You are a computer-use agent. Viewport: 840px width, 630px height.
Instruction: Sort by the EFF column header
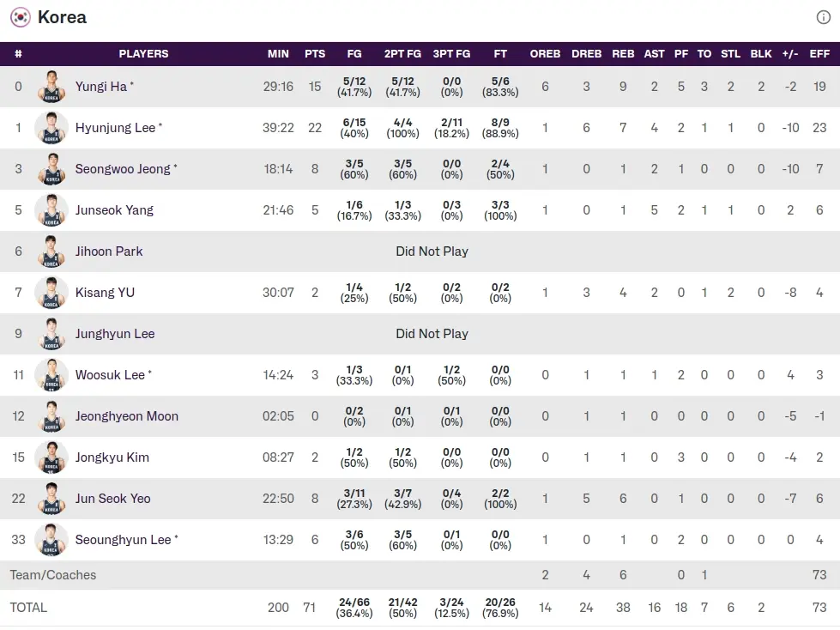pyautogui.click(x=819, y=53)
